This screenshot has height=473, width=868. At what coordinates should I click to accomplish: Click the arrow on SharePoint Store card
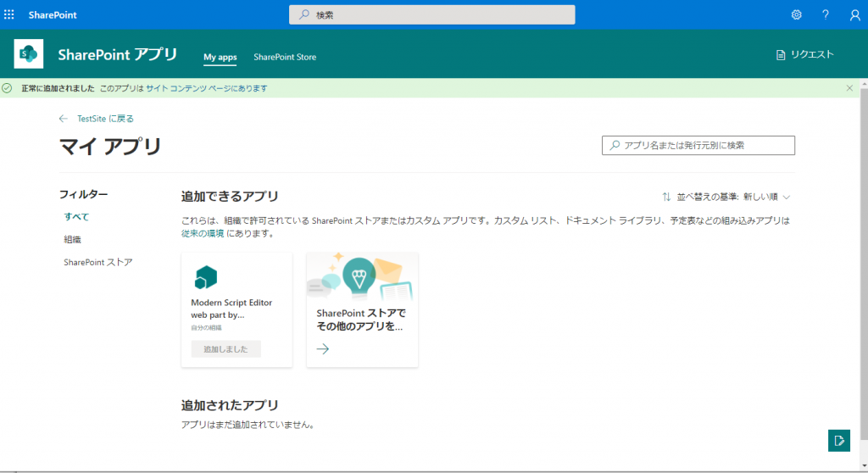(x=323, y=349)
